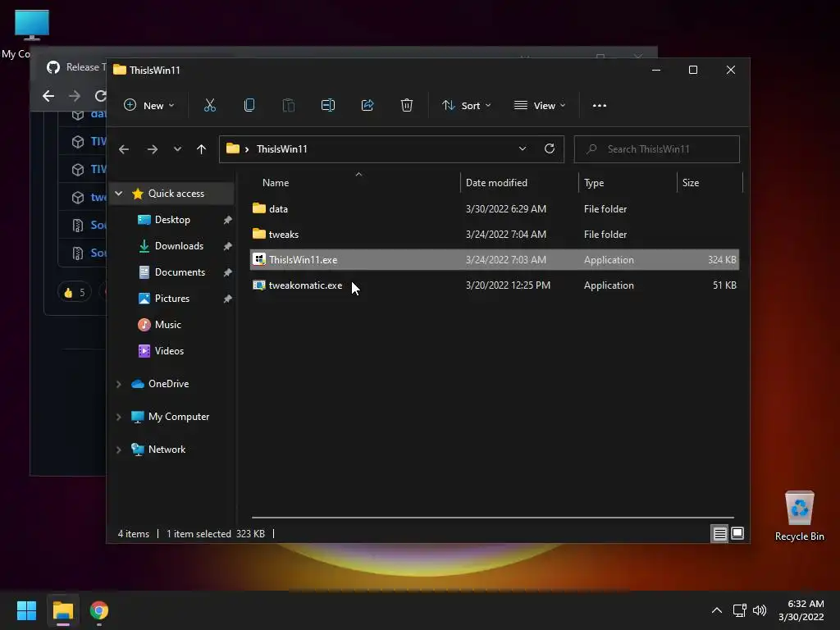This screenshot has width=840, height=630.
Task: Sort by the Type column header
Action: coord(594,183)
